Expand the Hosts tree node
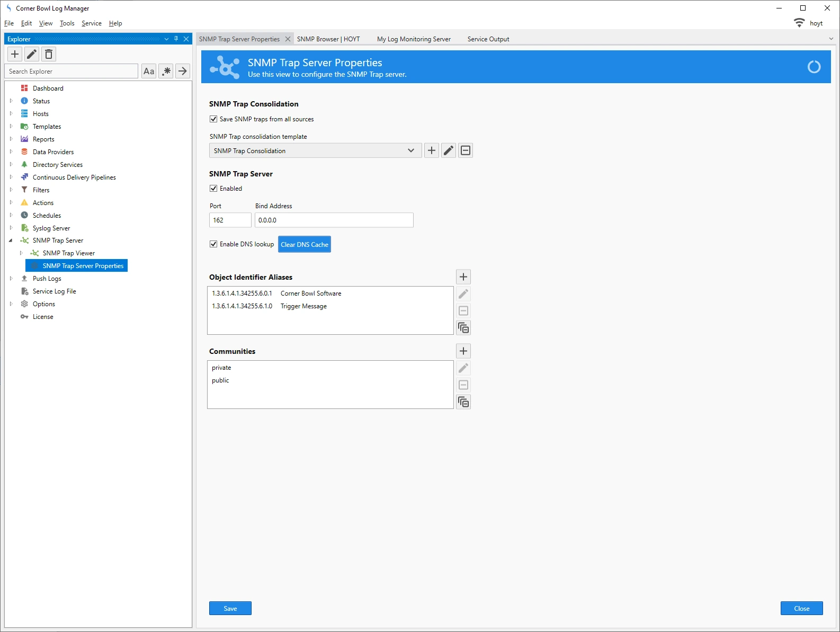 click(x=11, y=113)
